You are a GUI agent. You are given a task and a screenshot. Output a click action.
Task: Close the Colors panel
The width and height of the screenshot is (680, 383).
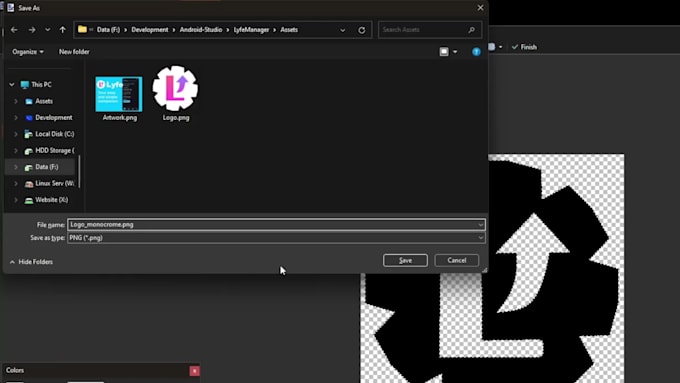[x=194, y=371]
